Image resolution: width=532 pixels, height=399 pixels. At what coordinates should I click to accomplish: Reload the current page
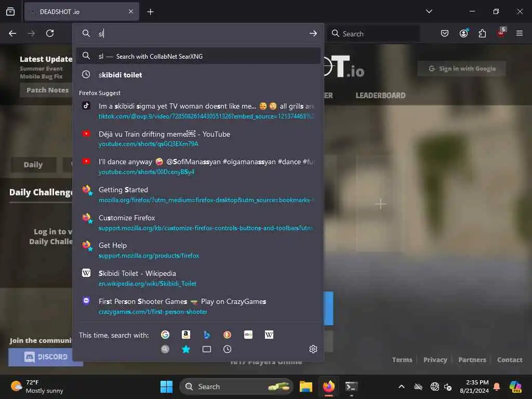click(50, 33)
